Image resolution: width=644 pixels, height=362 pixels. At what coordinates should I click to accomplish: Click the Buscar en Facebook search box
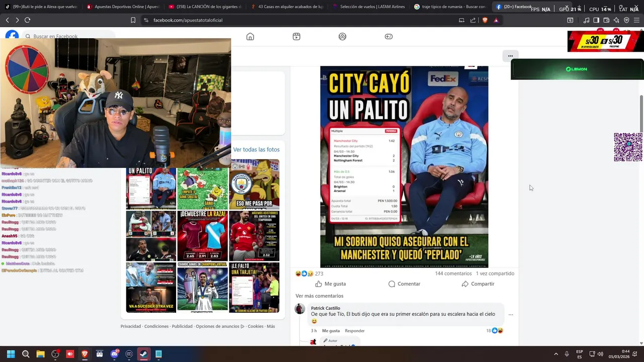pyautogui.click(x=68, y=36)
